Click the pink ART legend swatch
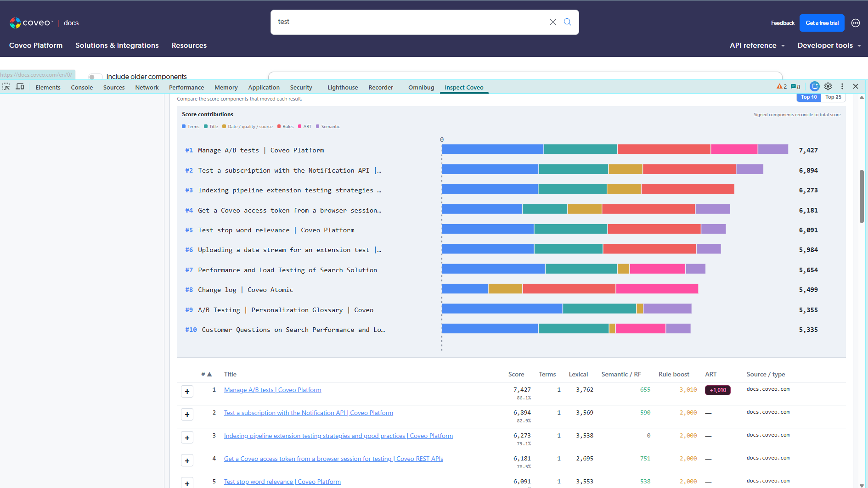Viewport: 868px width, 488px height. [x=300, y=127]
